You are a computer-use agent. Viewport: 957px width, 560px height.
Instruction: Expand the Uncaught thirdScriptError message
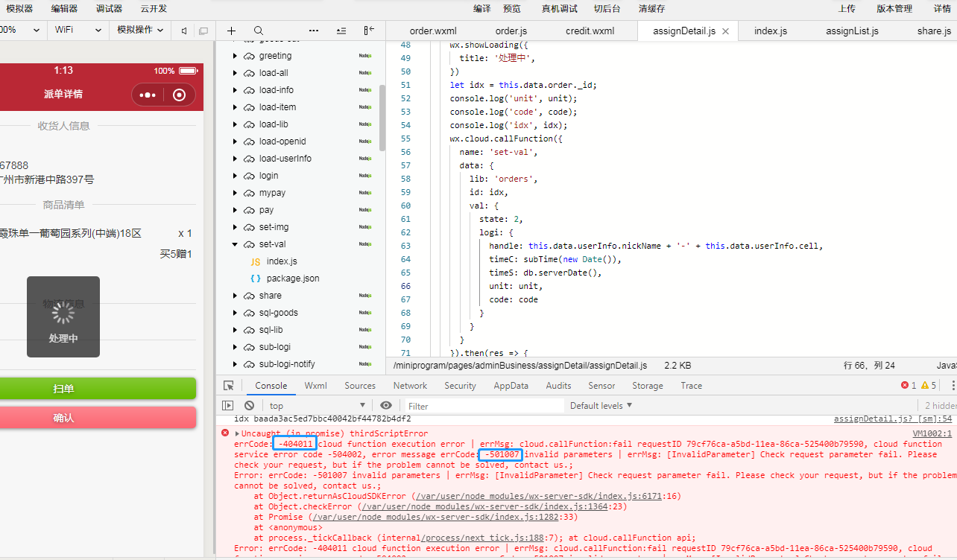[237, 433]
